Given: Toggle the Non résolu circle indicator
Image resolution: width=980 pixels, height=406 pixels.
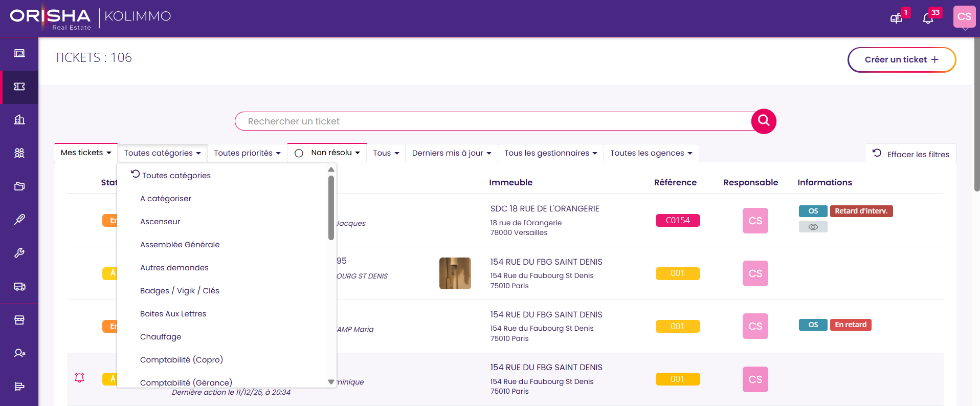Looking at the screenshot, I should (x=299, y=153).
